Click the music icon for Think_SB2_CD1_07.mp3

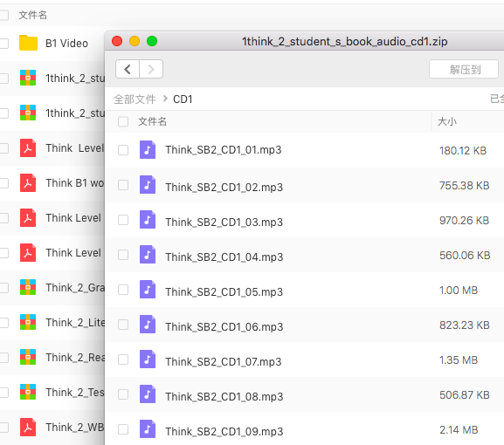pyautogui.click(x=148, y=359)
